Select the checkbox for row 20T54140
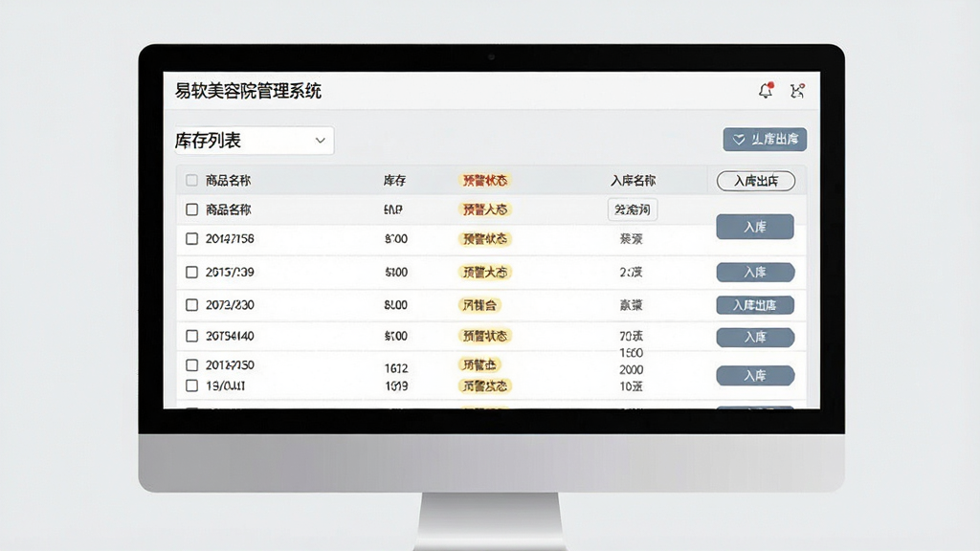The image size is (980, 551). (x=191, y=336)
